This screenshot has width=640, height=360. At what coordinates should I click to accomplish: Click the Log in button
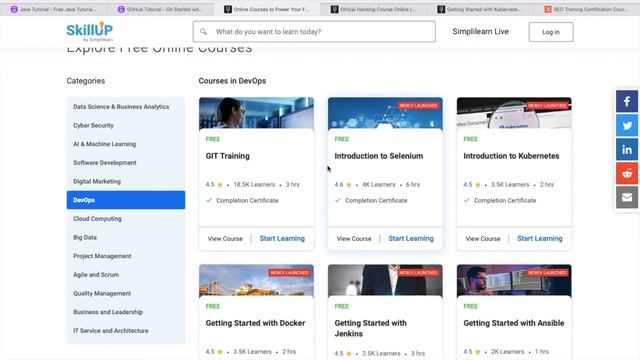pos(551,32)
